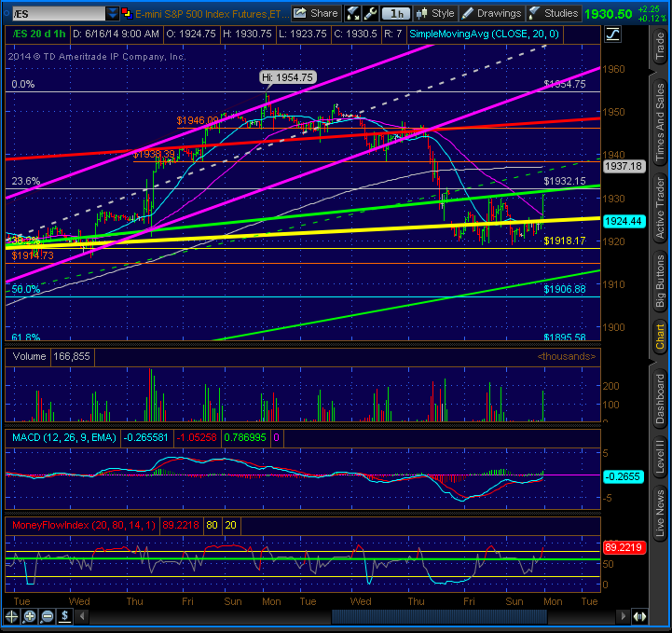
Task: Click the left scroll arrow of time axis
Action: click(x=82, y=617)
